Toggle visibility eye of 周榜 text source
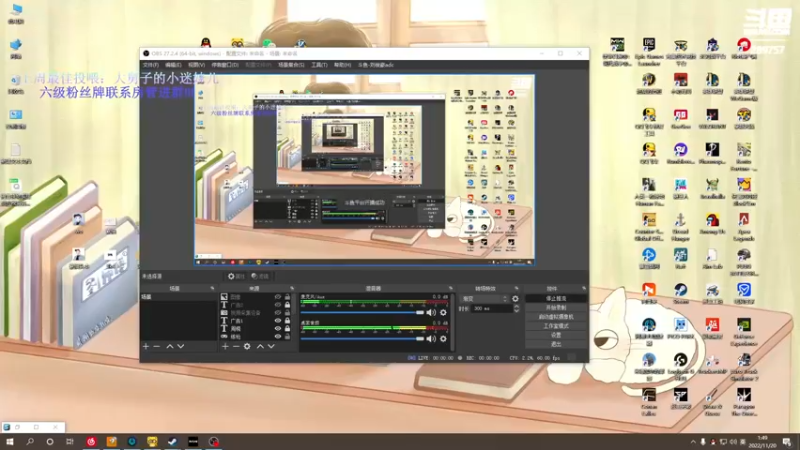The image size is (800, 450). [278, 329]
